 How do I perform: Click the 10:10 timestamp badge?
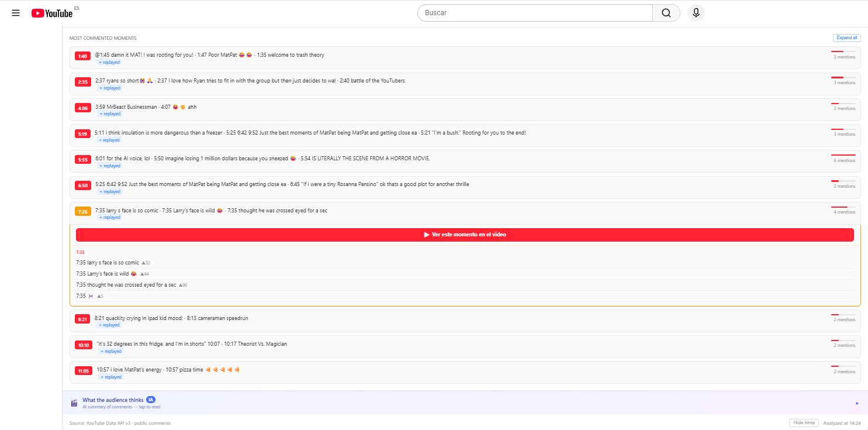[x=84, y=345]
